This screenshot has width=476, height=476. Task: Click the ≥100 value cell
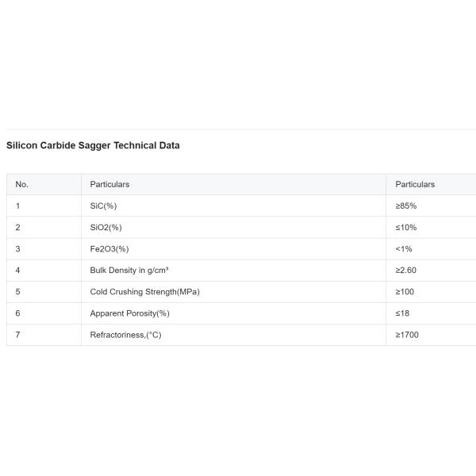click(405, 291)
